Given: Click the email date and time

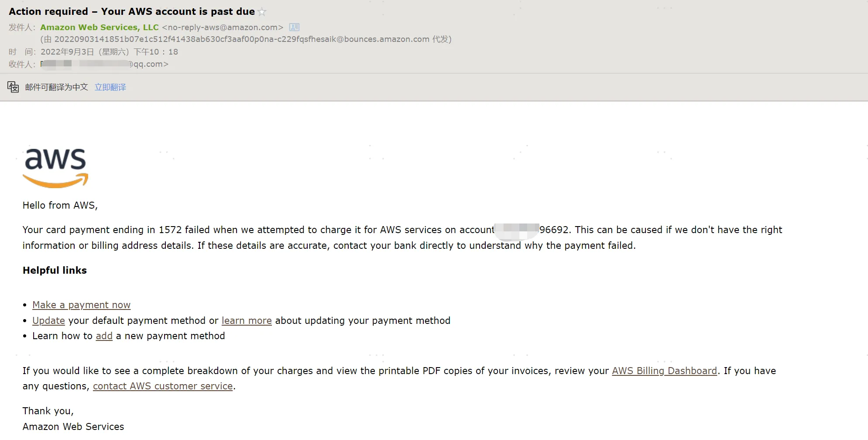Looking at the screenshot, I should click(x=109, y=52).
